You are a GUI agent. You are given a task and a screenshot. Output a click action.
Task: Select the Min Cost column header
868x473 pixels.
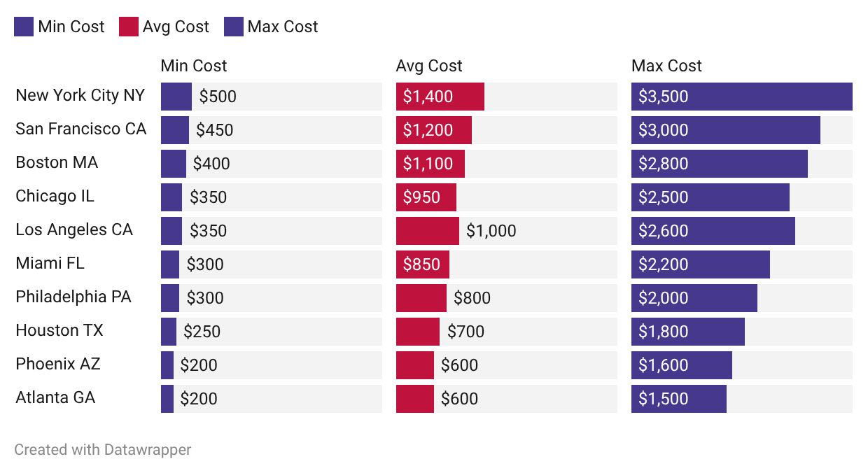click(x=194, y=66)
